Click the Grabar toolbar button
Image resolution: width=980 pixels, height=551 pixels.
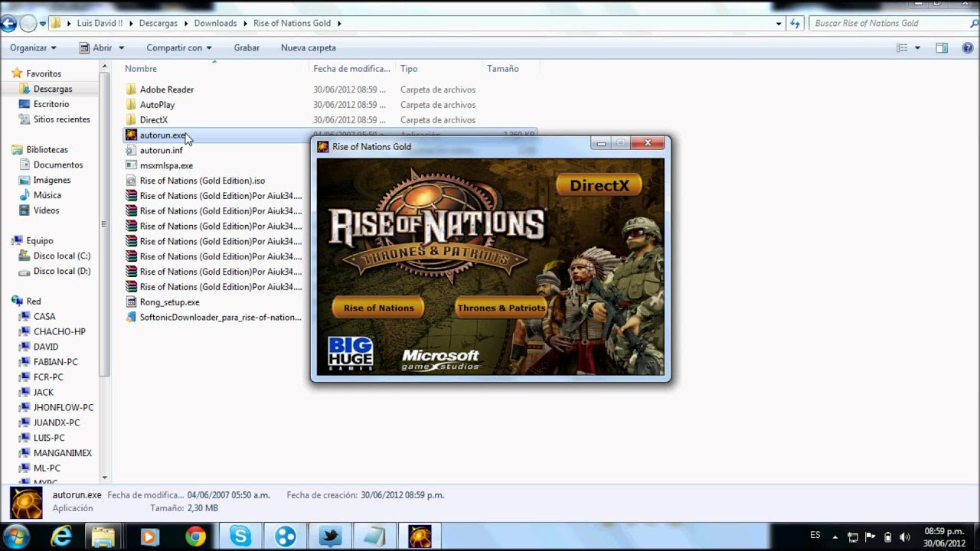(x=247, y=47)
